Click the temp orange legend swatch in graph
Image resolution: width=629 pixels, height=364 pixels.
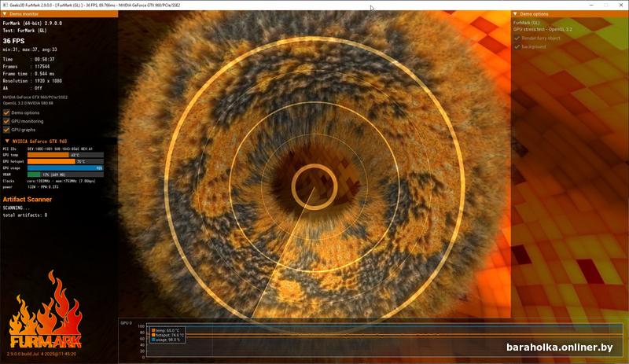(x=153, y=330)
